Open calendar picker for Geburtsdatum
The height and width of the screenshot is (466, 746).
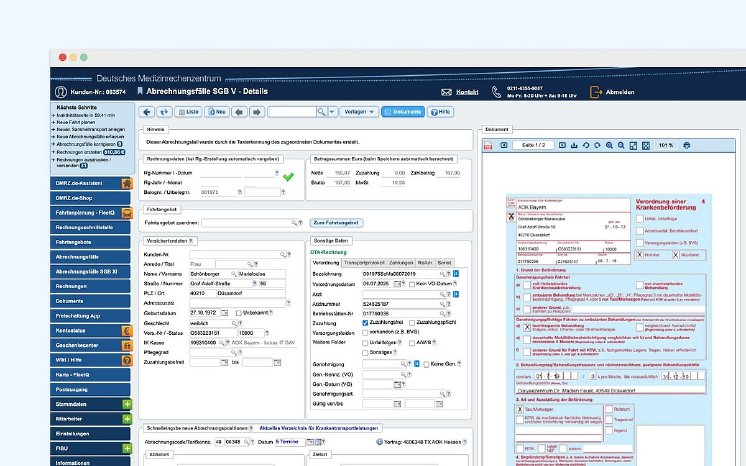225,313
